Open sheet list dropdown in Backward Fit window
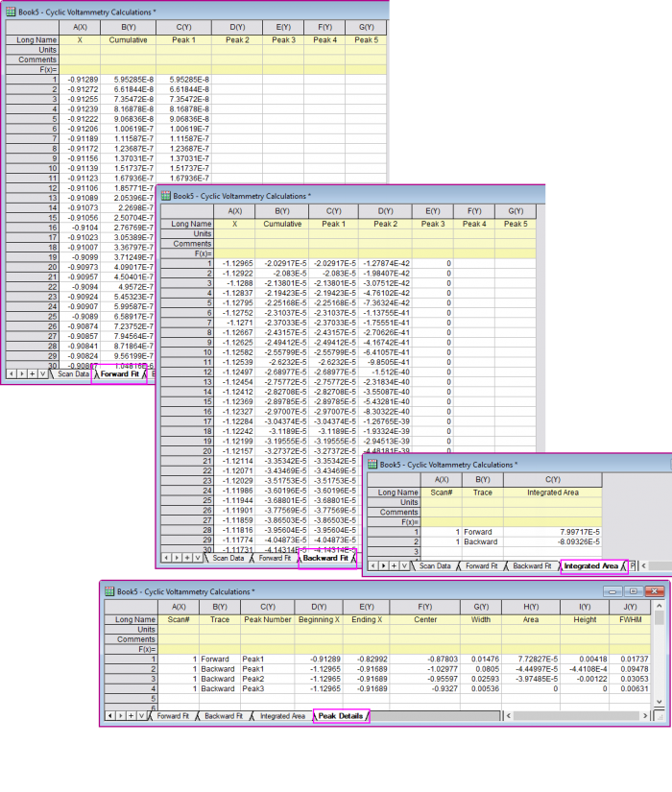The width and height of the screenshot is (672, 792). tap(198, 558)
